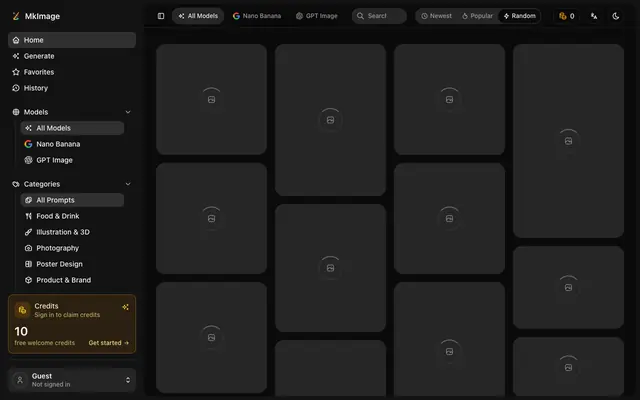Click the Search input field
Viewport: 640px width, 400px height.
coord(379,16)
